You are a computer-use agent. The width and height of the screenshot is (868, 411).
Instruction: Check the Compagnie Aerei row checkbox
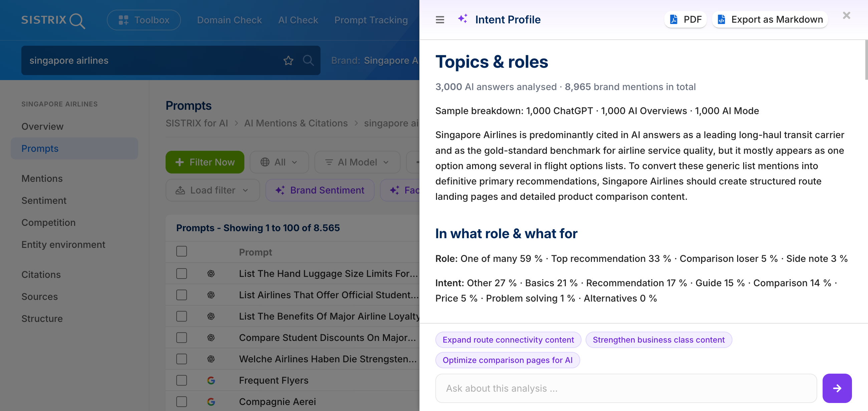click(x=182, y=402)
